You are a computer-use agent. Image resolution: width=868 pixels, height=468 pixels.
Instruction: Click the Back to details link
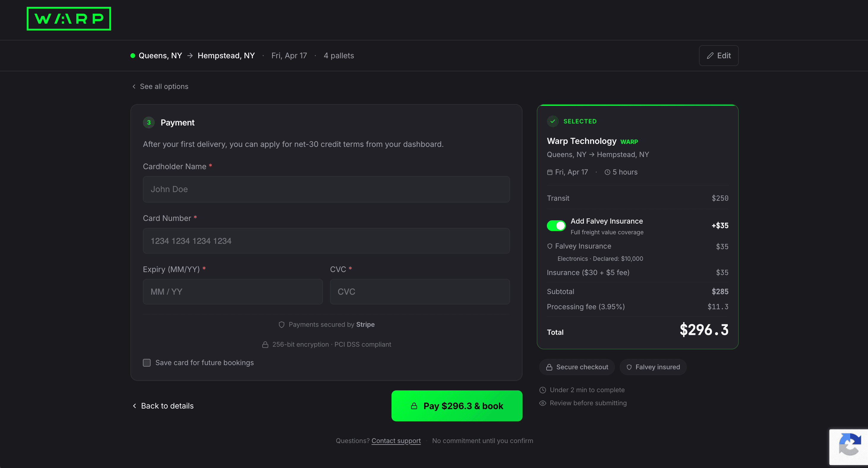[x=163, y=406]
